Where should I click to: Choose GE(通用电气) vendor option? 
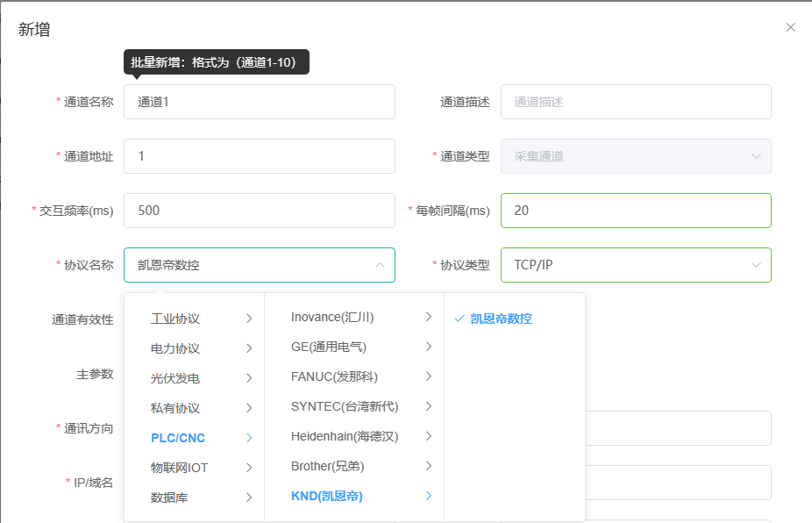pyautogui.click(x=354, y=347)
